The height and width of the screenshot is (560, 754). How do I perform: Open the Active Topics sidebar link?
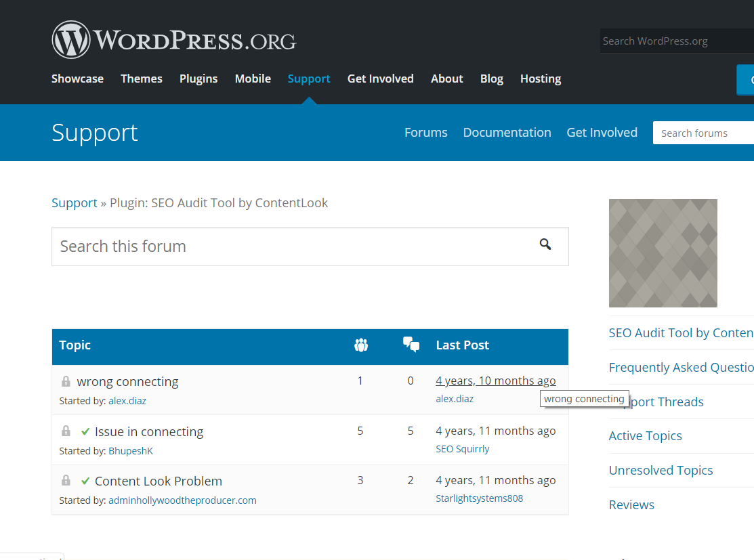coord(646,436)
